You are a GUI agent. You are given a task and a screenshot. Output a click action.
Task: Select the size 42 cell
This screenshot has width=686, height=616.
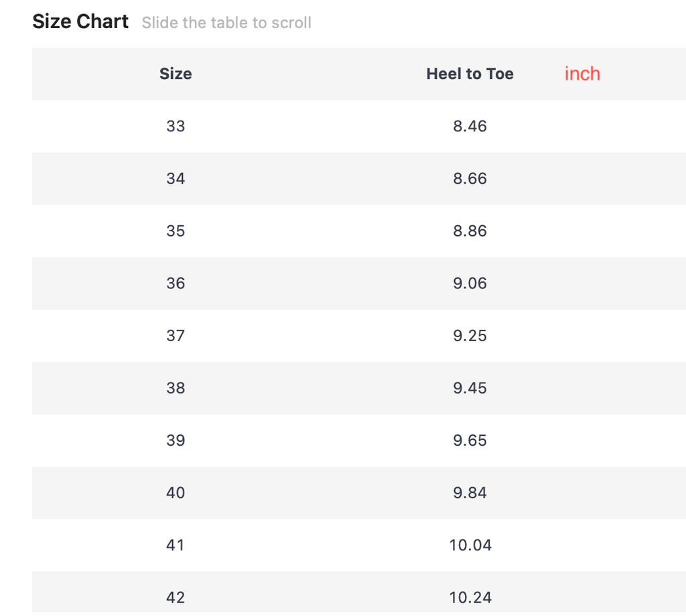point(176,597)
